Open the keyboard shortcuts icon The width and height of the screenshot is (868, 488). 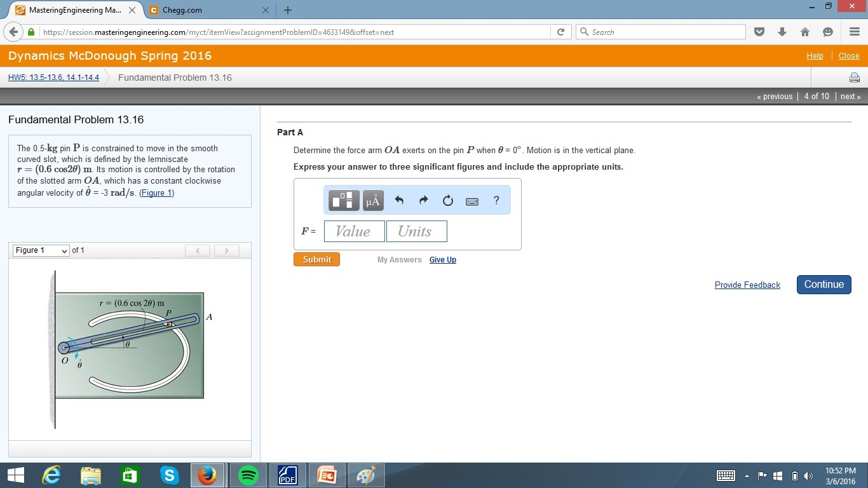click(x=471, y=201)
